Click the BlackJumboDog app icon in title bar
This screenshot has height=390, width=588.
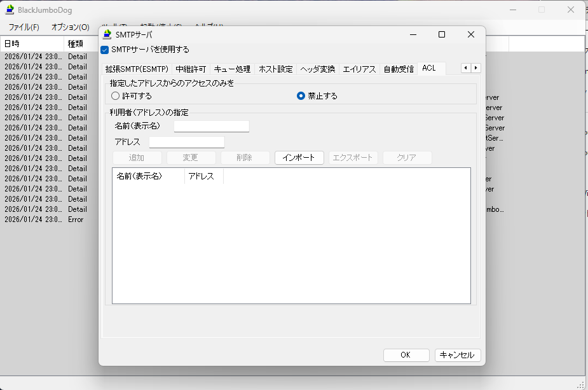coord(10,10)
